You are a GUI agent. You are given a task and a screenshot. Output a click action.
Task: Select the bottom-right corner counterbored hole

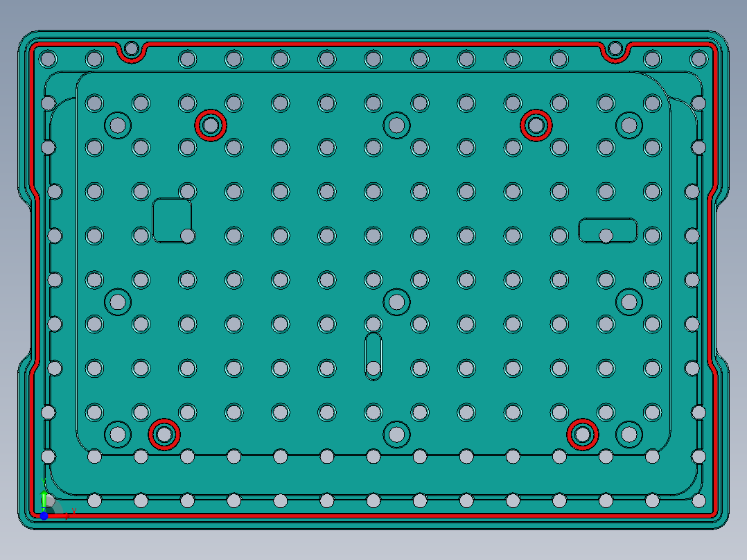coord(629,434)
